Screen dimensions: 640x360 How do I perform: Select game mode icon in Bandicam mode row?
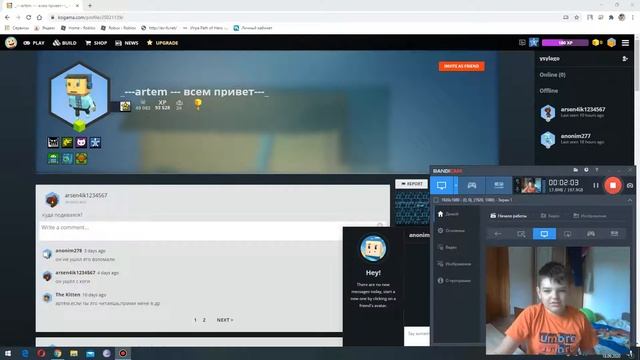(x=591, y=234)
